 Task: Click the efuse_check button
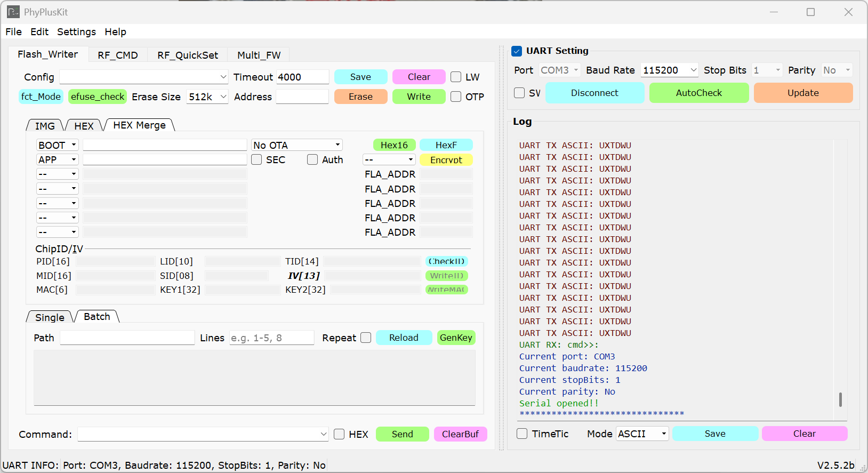tap(98, 97)
